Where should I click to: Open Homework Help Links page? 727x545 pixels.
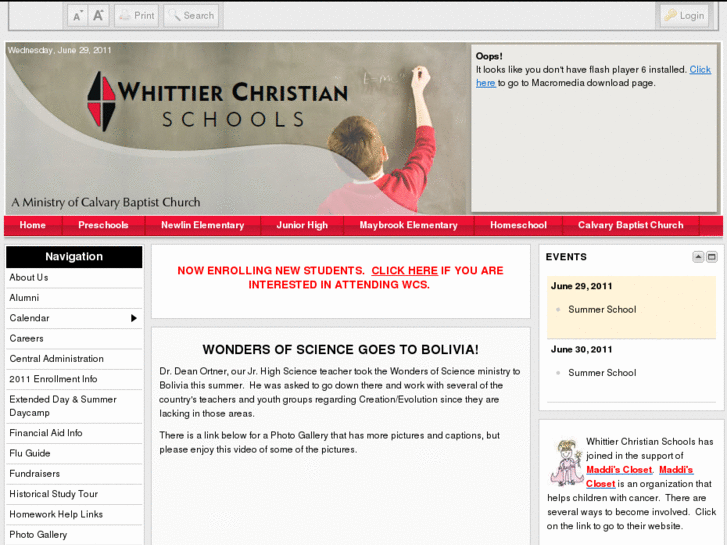pyautogui.click(x=74, y=515)
